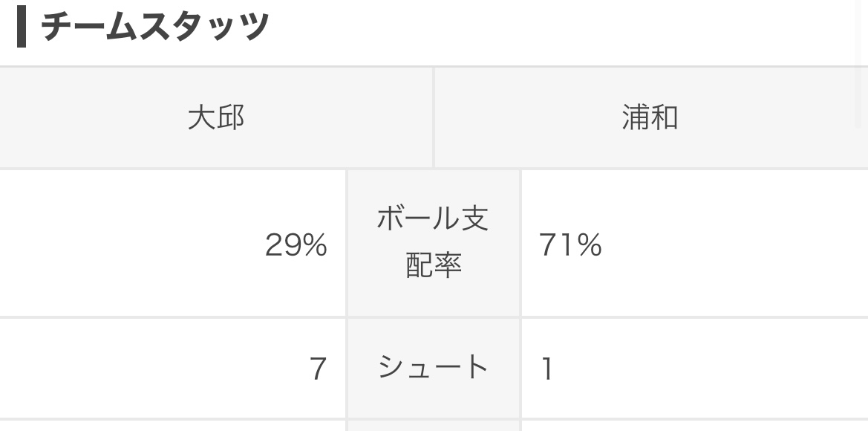Screen dimensions: 868x431
Task: Click the partially visible cell below 浦和's 1
Action: (x=695, y=426)
